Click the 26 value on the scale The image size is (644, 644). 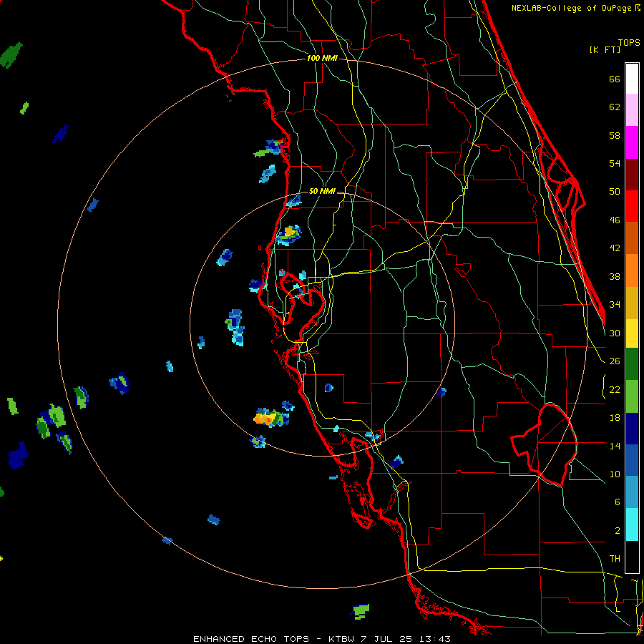click(615, 361)
